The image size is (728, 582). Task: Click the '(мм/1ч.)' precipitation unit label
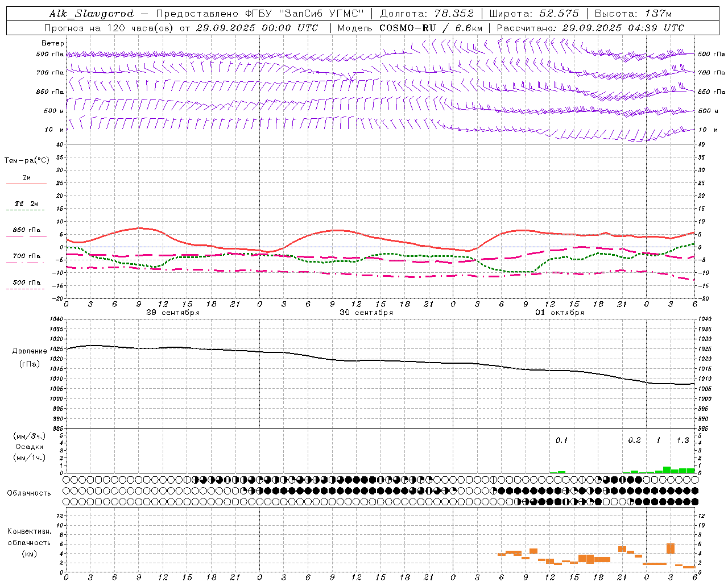(x=30, y=458)
